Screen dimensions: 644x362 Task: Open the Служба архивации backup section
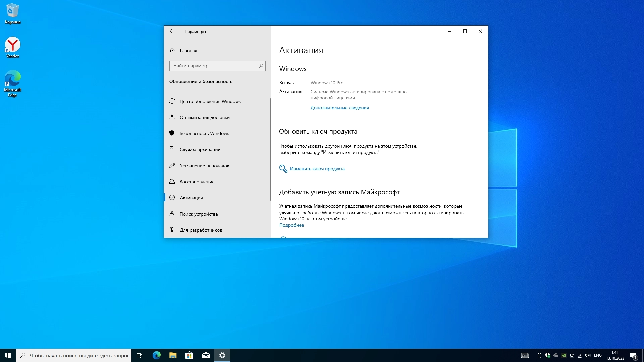click(x=200, y=149)
